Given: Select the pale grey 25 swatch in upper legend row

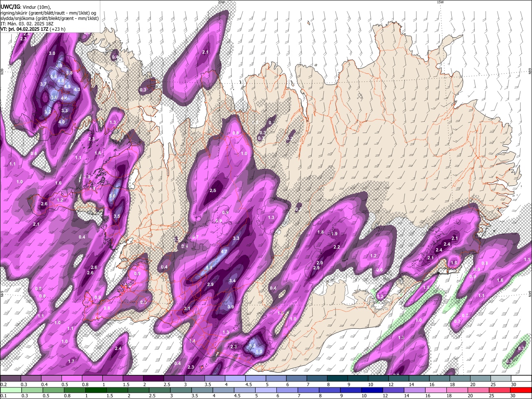Looking at the screenshot, I should tap(501, 379).
